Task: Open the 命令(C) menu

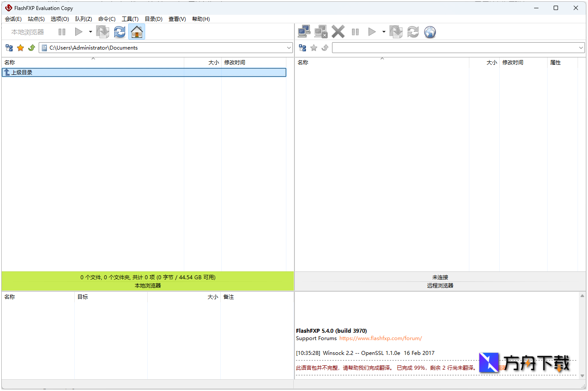Action: [x=106, y=19]
